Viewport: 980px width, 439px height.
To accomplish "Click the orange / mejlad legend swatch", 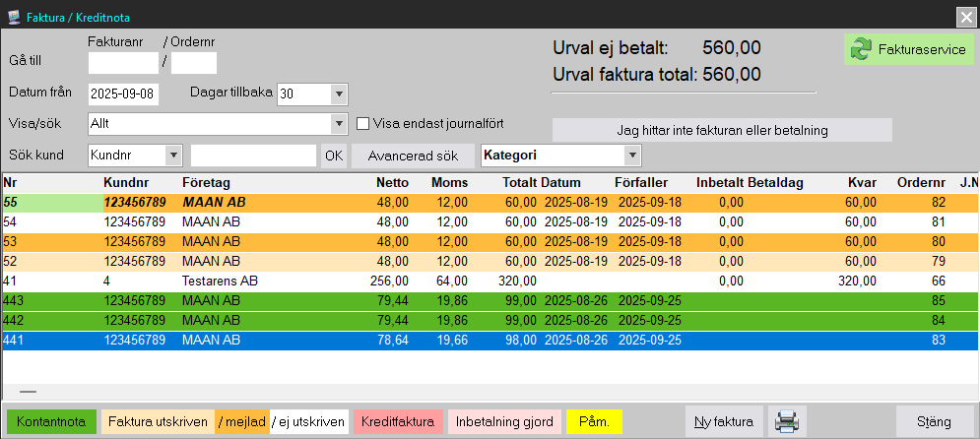I will click(x=242, y=421).
